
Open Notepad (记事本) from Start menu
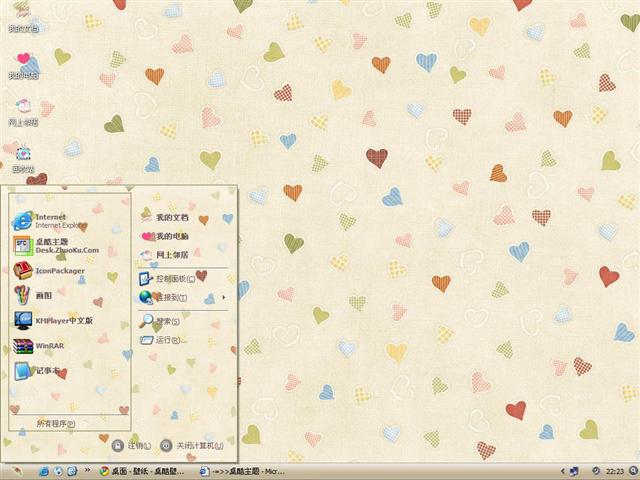(x=37, y=371)
